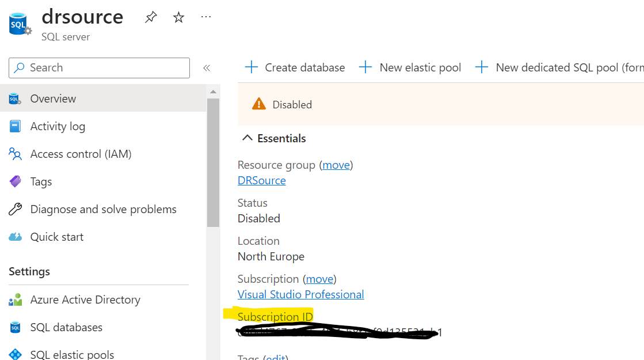Click the drsource SQL server logo icon
Viewport: 644px width, 360px height.
(x=20, y=24)
